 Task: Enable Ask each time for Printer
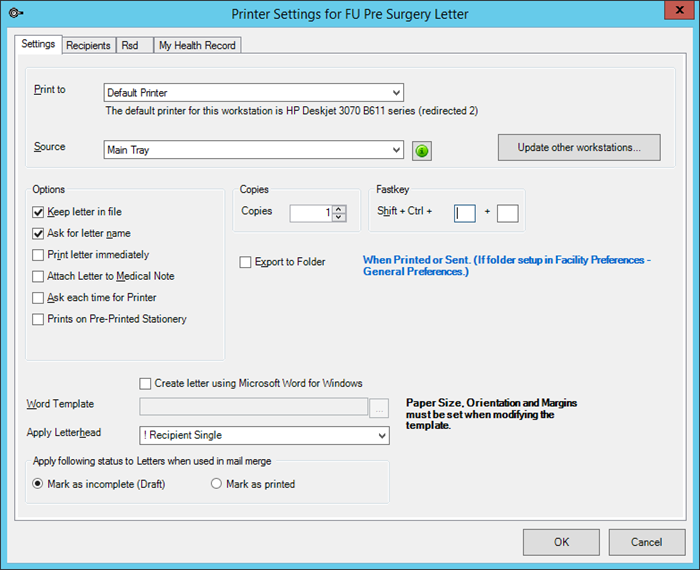pos(38,298)
